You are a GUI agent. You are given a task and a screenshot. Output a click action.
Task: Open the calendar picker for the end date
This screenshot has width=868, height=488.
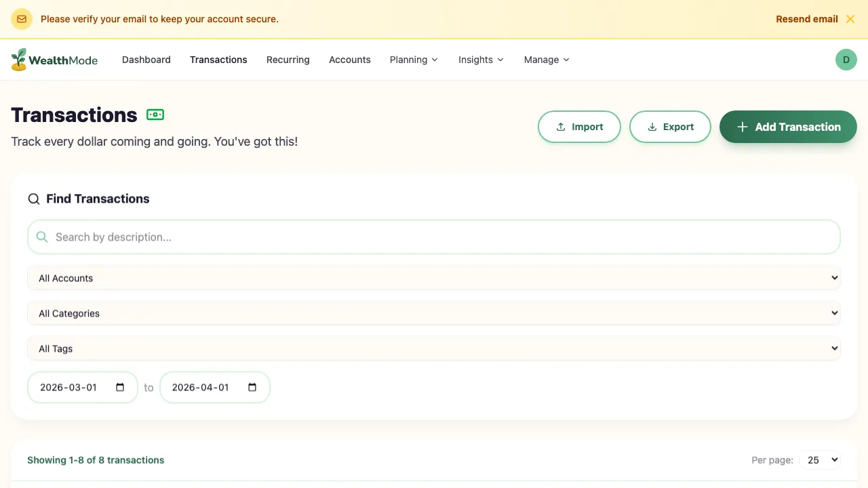[252, 387]
